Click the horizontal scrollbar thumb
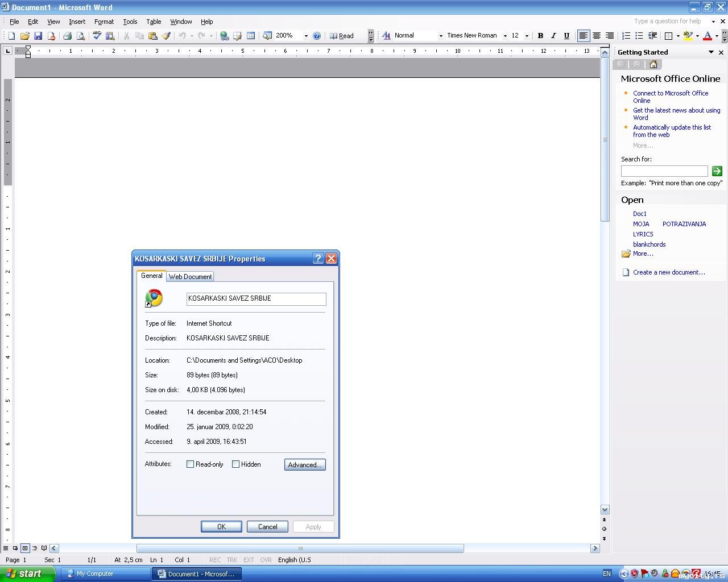 pyautogui.click(x=300, y=548)
